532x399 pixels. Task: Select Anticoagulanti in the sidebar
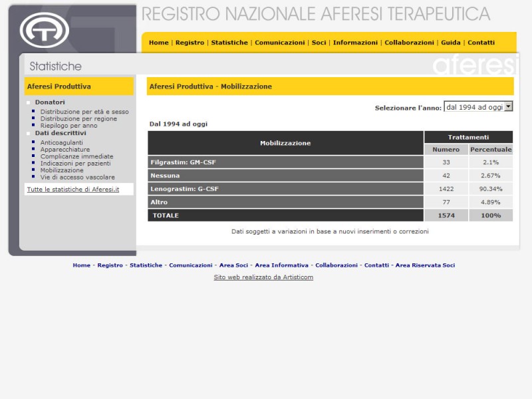click(x=62, y=142)
